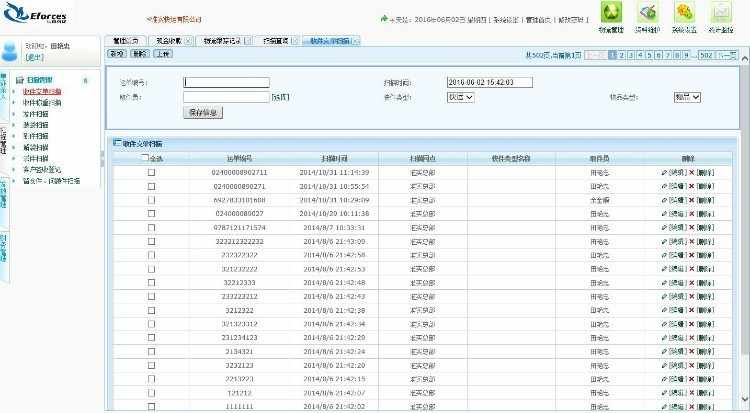Screen dimensions: 750x413
Task: Switch to the 扫描查询 tab
Action: 276,41
